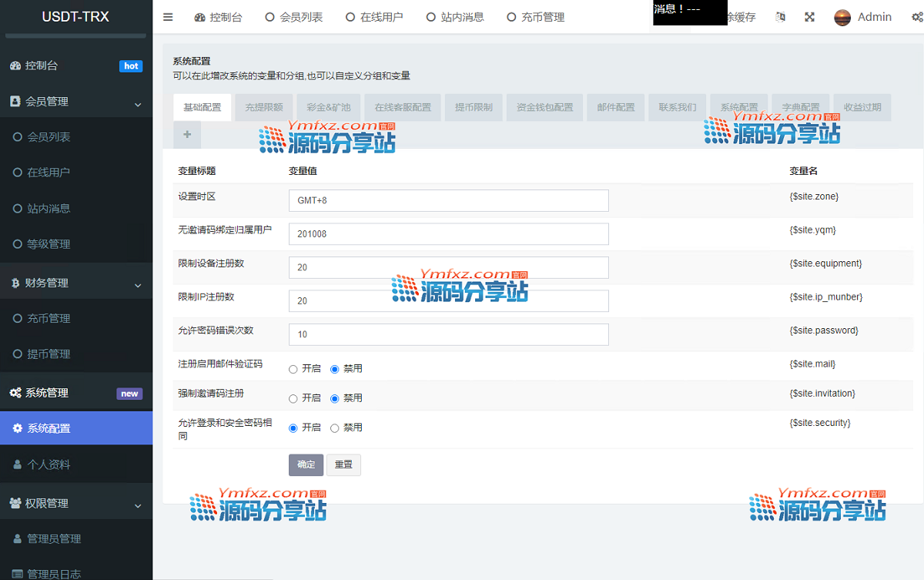The width and height of the screenshot is (924, 580).
Task: Enter fullscreen using the expand arrows icon
Action: point(809,17)
